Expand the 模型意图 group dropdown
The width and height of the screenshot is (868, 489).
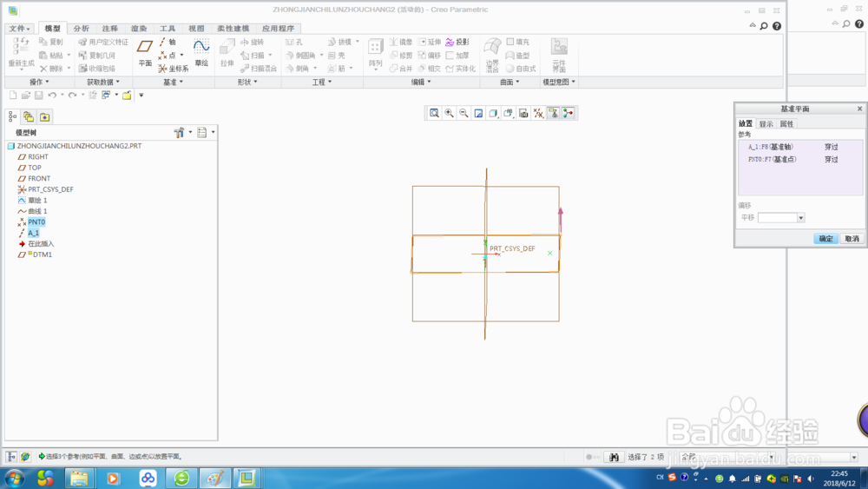point(558,82)
